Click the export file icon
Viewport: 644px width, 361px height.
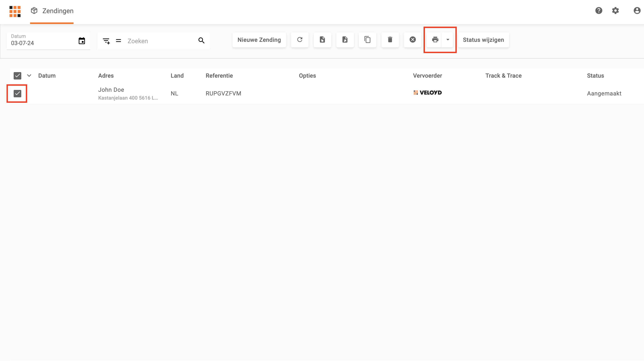[345, 40]
